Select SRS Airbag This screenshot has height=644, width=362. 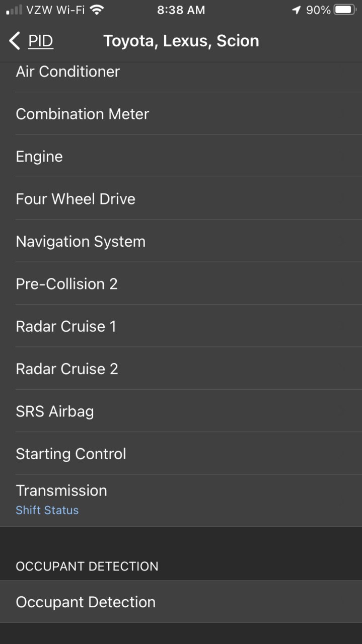(x=181, y=410)
